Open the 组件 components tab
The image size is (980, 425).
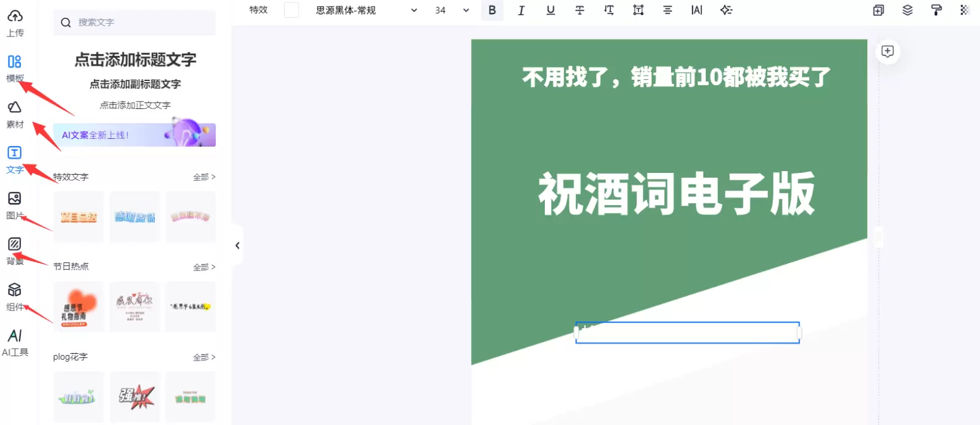click(15, 297)
